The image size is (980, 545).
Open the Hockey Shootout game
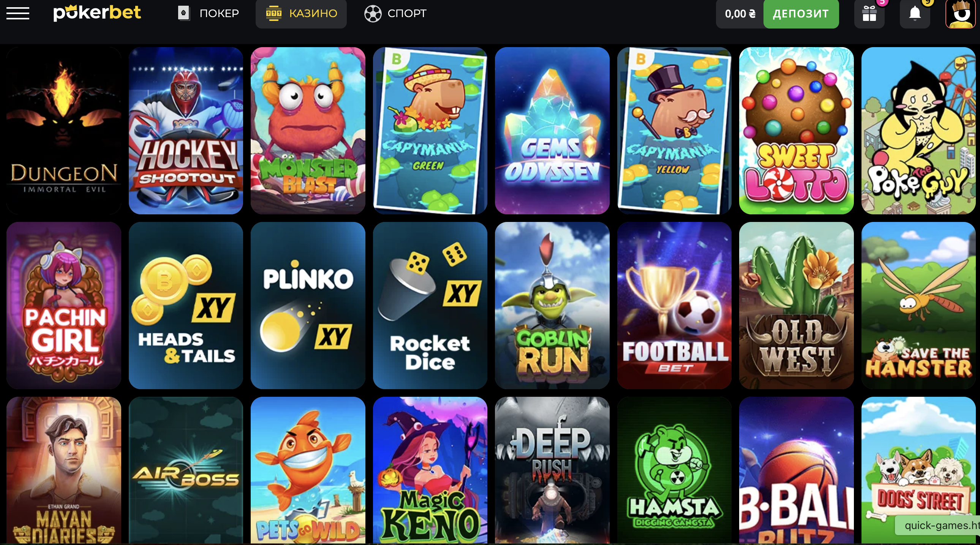coord(186,130)
